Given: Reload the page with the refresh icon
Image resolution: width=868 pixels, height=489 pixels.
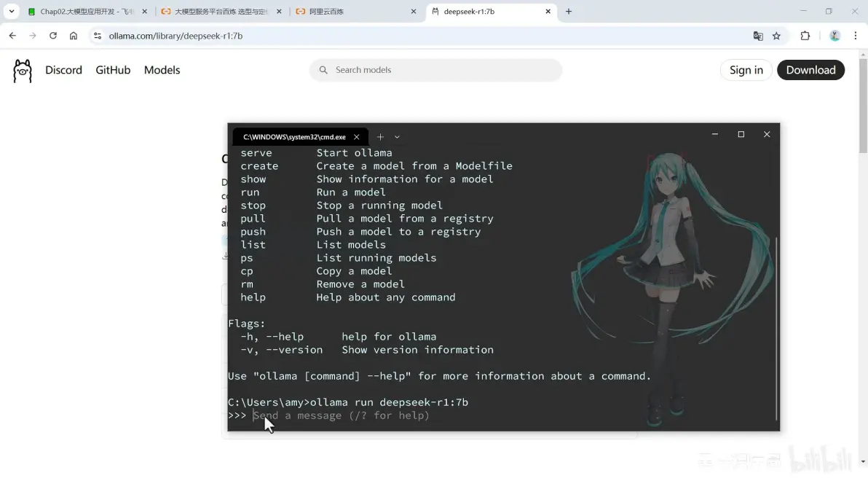Looking at the screenshot, I should point(52,36).
